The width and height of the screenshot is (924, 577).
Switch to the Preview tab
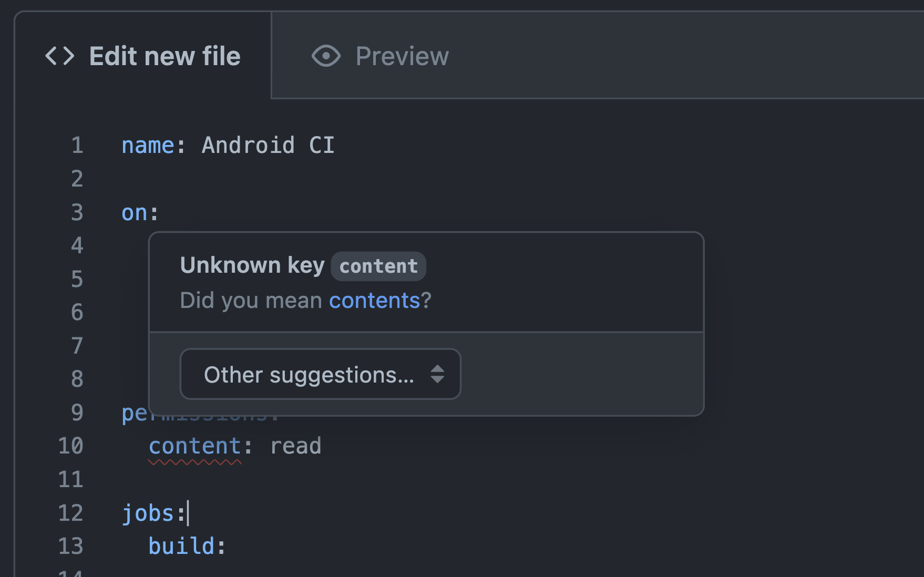coord(380,56)
